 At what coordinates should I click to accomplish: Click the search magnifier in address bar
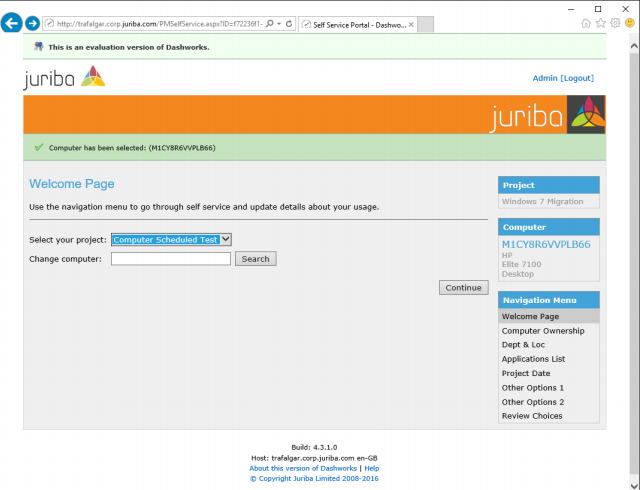(x=269, y=24)
